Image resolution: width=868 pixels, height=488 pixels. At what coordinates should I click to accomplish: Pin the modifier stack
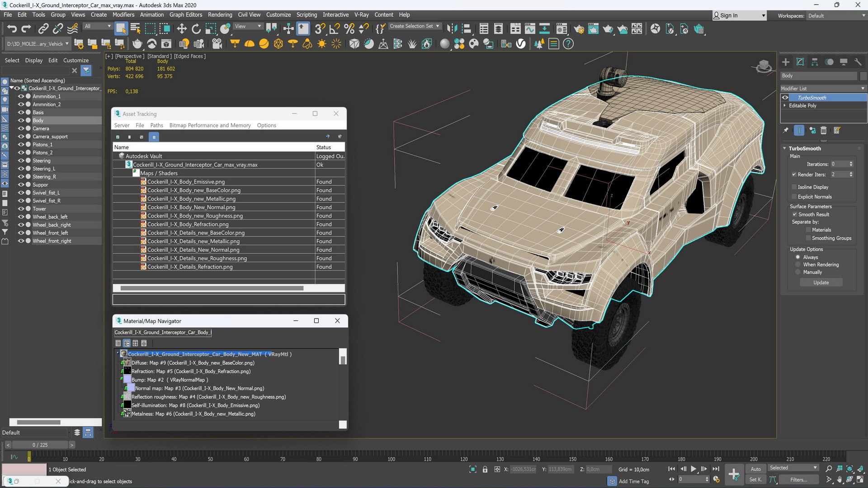click(x=786, y=131)
